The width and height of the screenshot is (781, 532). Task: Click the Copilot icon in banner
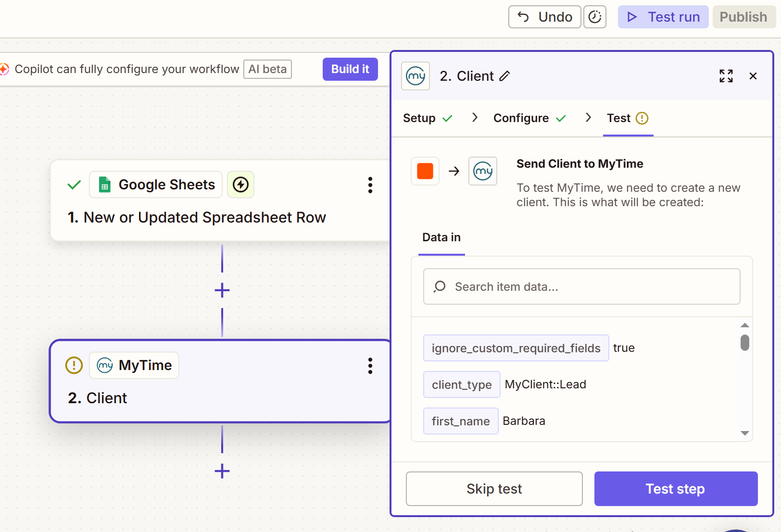coord(4,69)
